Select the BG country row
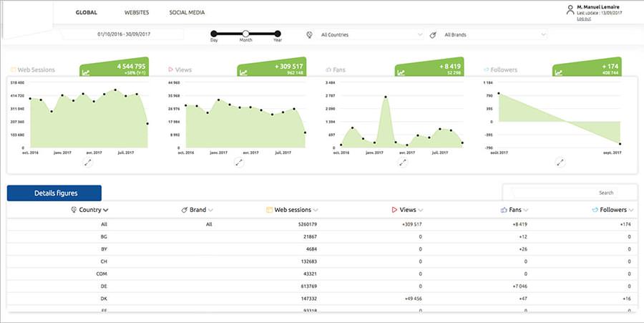This screenshot has height=323, width=644. click(322, 237)
